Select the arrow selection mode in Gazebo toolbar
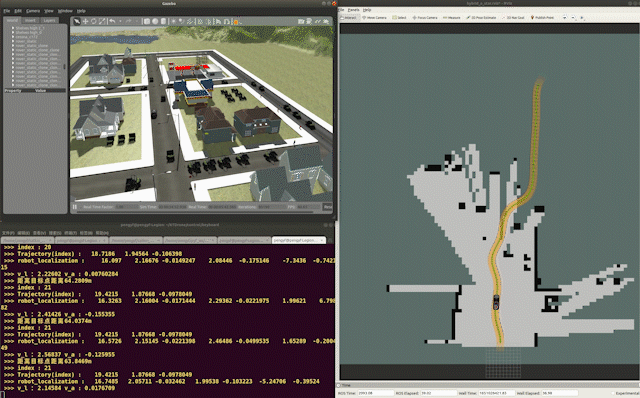Image resolution: width=640 pixels, height=398 pixels. (77, 21)
